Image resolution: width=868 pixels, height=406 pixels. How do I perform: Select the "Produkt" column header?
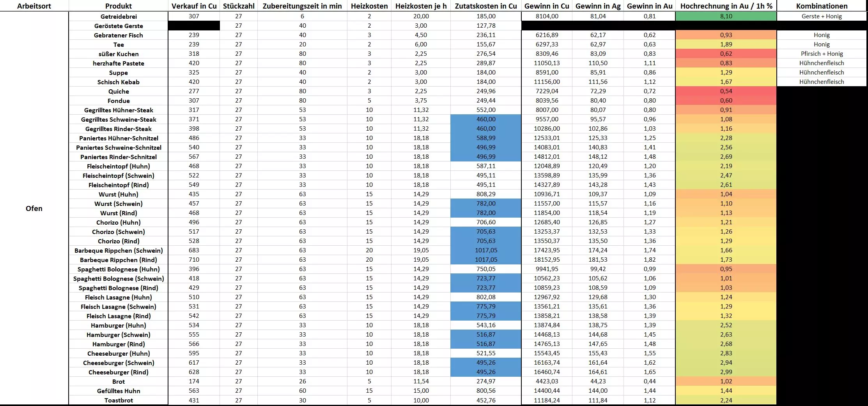(119, 6)
